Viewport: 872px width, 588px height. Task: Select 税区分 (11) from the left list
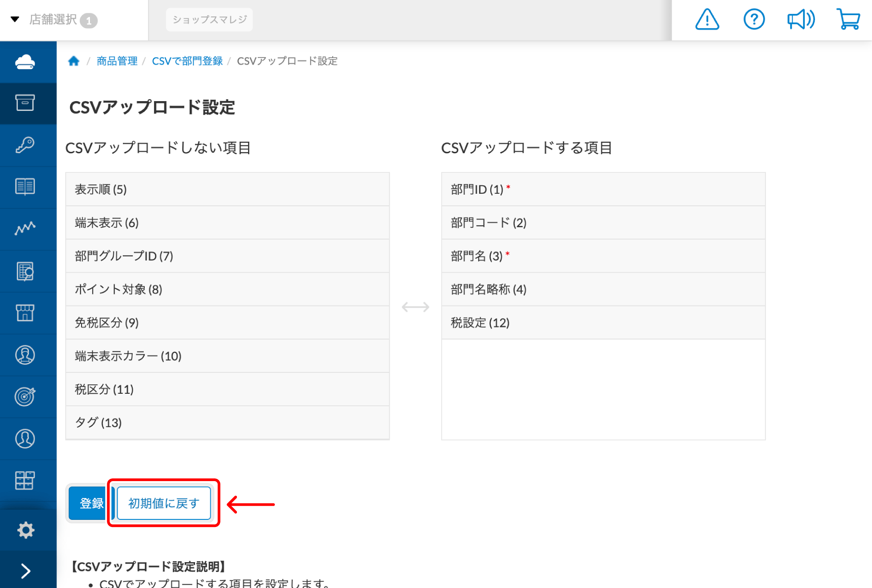227,389
